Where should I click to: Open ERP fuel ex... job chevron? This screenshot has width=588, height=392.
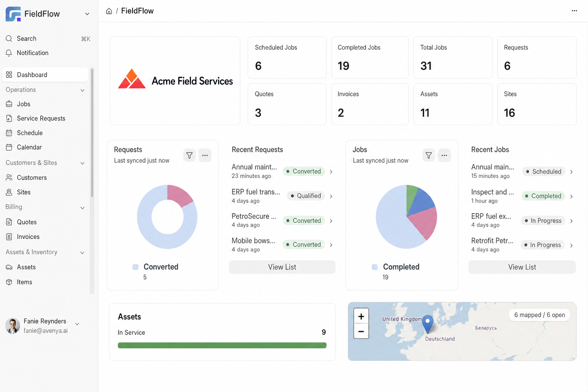(571, 221)
